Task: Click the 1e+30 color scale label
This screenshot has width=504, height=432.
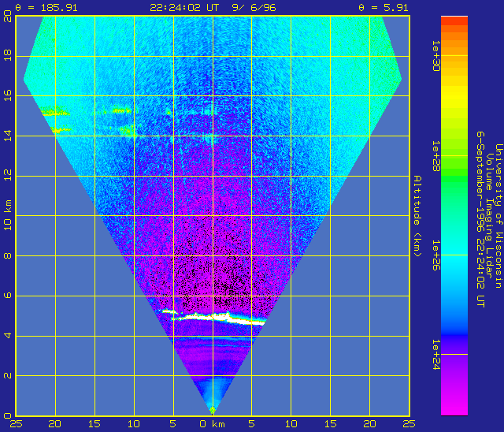Action: pos(436,56)
